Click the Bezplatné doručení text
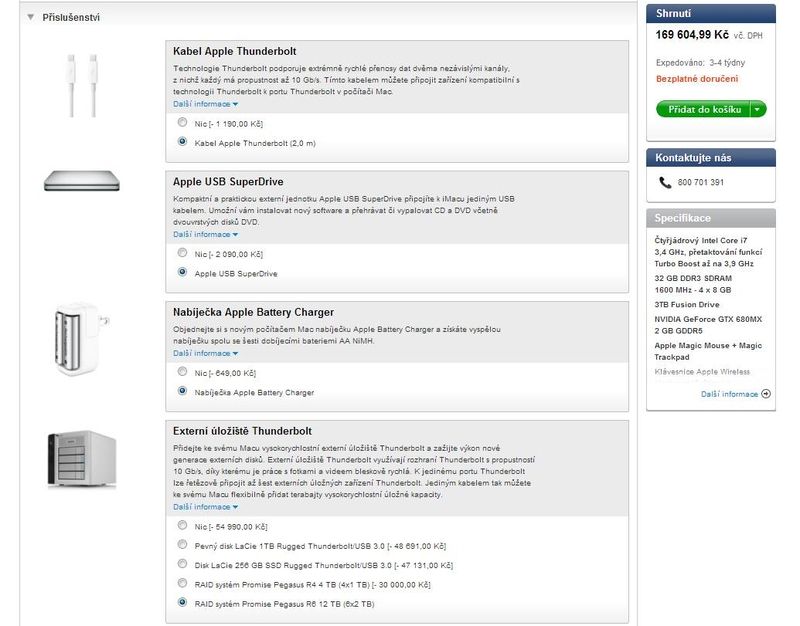 (x=697, y=79)
